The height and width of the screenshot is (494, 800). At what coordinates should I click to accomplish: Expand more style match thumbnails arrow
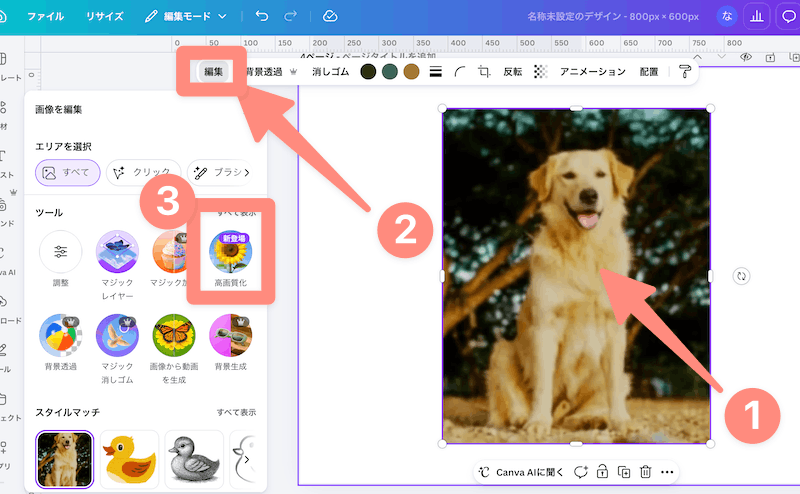pos(247,459)
